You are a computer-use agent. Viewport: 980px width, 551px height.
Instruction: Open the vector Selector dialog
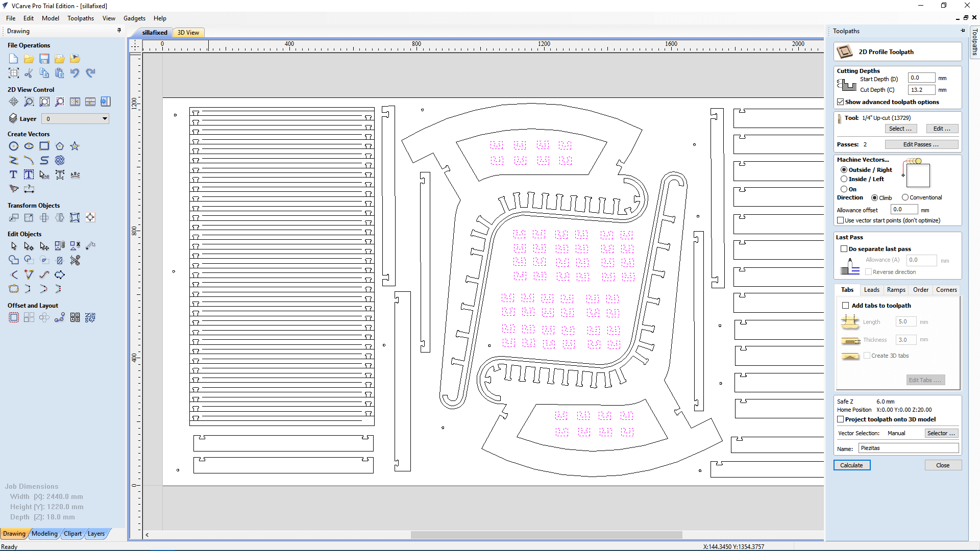coord(941,433)
